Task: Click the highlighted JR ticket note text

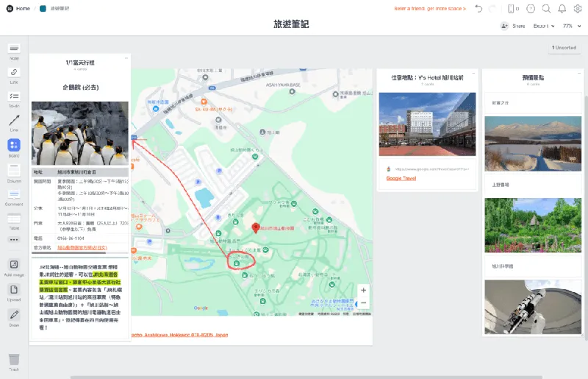Action: (x=80, y=282)
